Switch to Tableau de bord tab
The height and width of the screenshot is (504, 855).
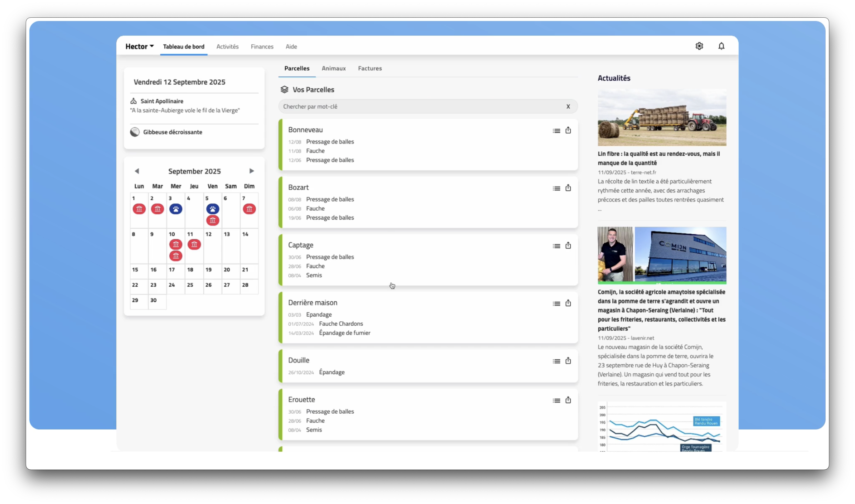pos(184,46)
